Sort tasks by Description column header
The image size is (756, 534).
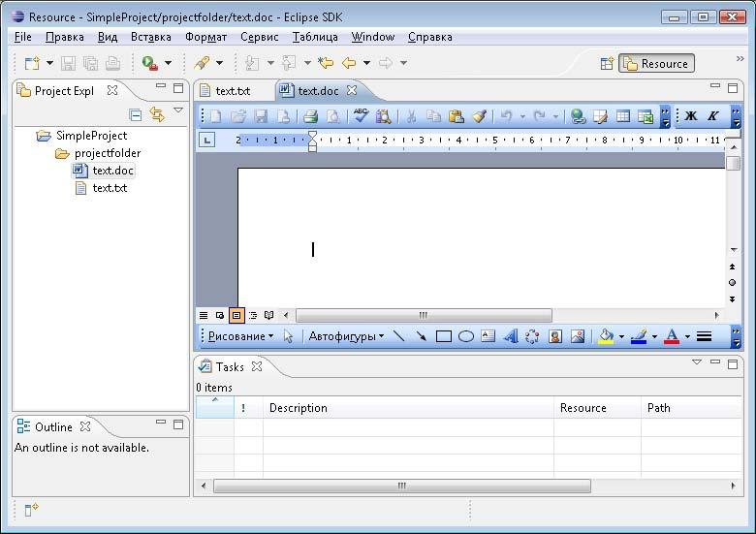coord(408,408)
